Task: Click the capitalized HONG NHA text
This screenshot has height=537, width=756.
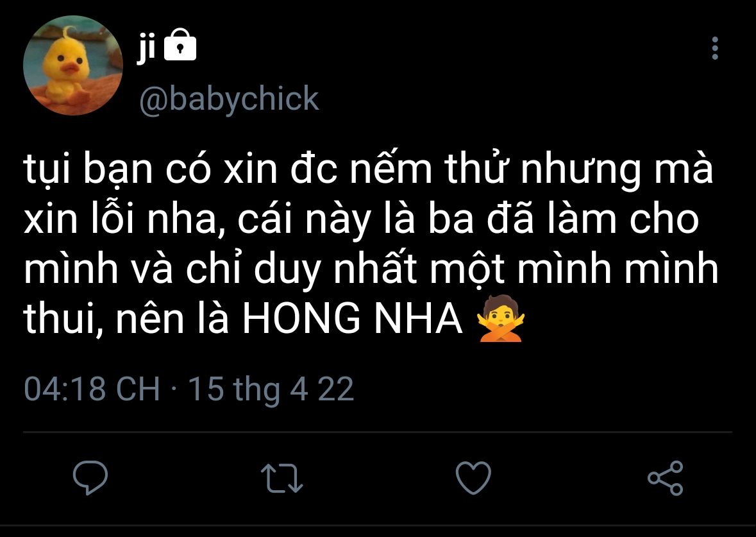Action: (353, 319)
